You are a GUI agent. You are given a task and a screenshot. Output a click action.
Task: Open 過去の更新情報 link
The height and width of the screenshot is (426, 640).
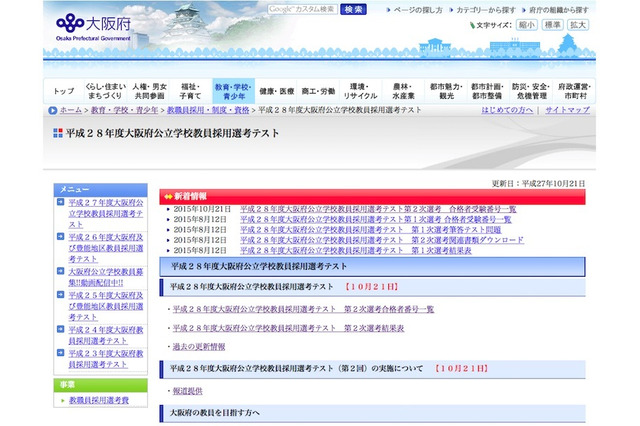point(199,347)
